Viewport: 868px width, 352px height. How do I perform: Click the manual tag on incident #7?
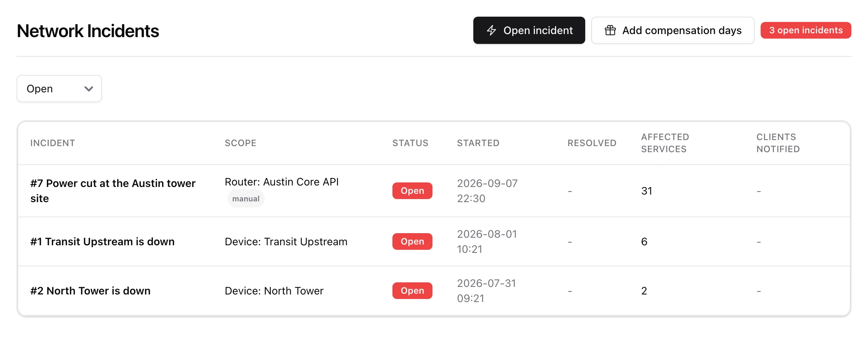tap(246, 199)
